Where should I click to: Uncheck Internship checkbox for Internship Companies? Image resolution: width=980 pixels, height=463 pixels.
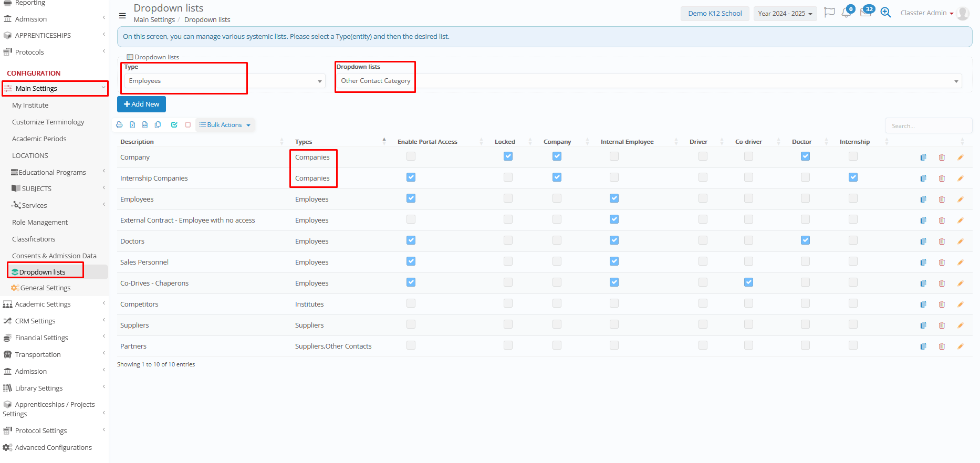click(x=853, y=177)
